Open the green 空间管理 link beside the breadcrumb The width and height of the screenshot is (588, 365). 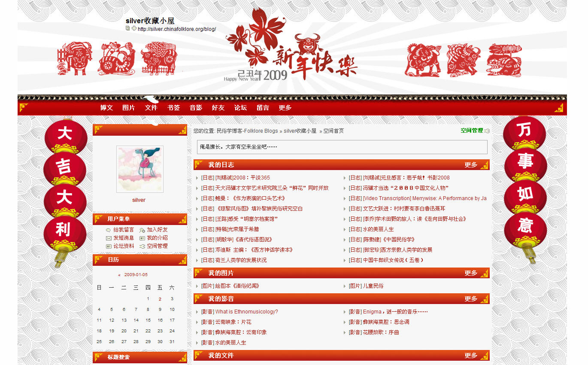pos(472,131)
